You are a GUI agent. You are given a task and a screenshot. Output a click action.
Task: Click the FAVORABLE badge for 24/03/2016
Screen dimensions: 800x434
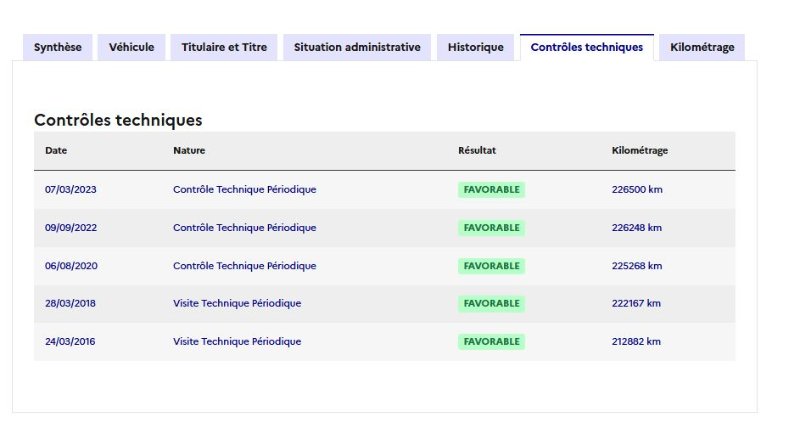[491, 342]
